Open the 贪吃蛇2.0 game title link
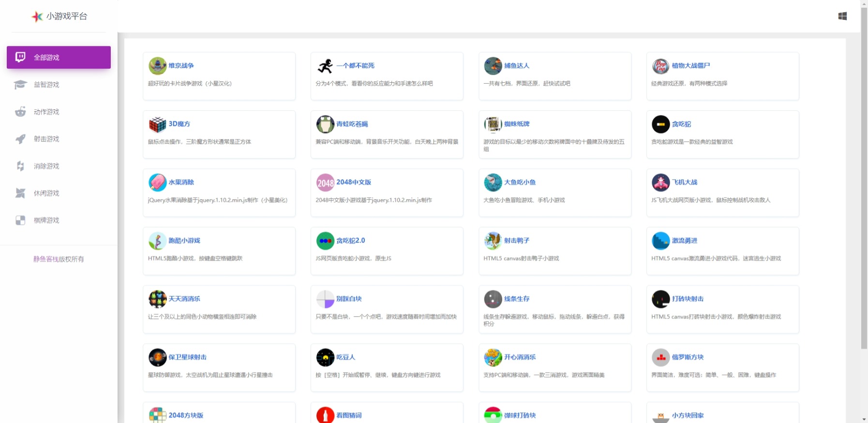 [350, 240]
